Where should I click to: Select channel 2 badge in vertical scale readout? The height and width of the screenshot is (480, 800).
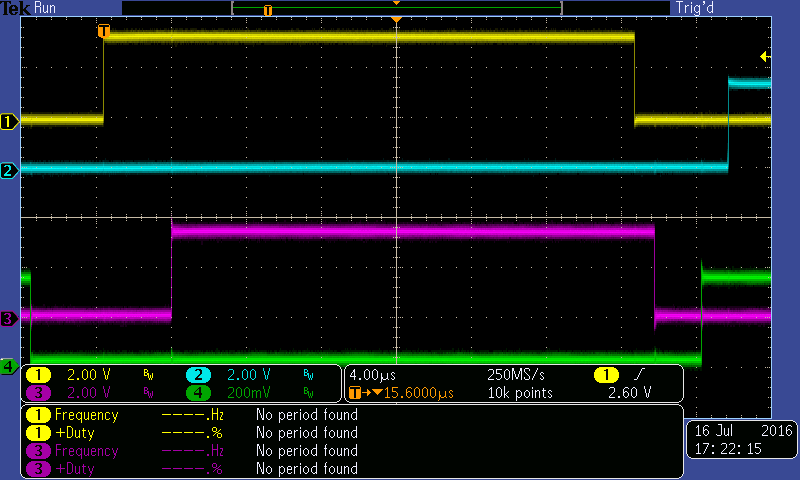pos(198,375)
